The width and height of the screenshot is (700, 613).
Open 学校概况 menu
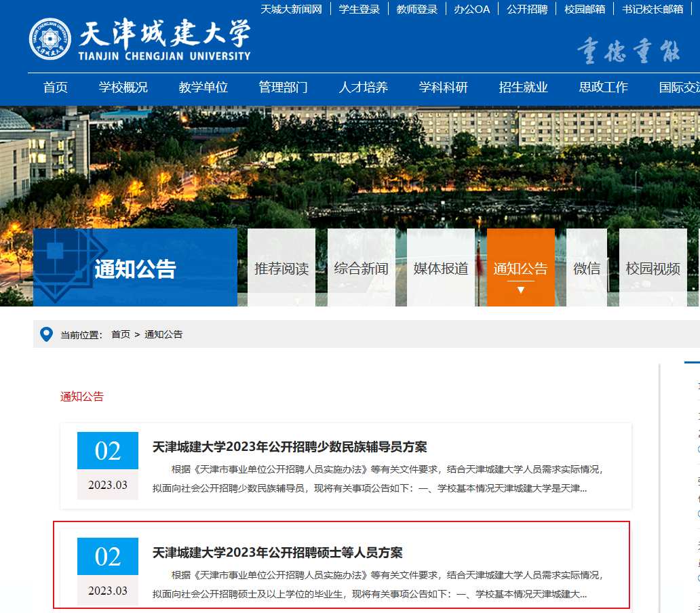point(123,87)
